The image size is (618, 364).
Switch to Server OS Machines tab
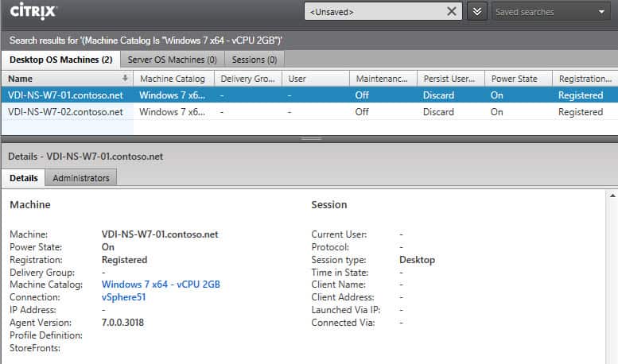click(172, 60)
